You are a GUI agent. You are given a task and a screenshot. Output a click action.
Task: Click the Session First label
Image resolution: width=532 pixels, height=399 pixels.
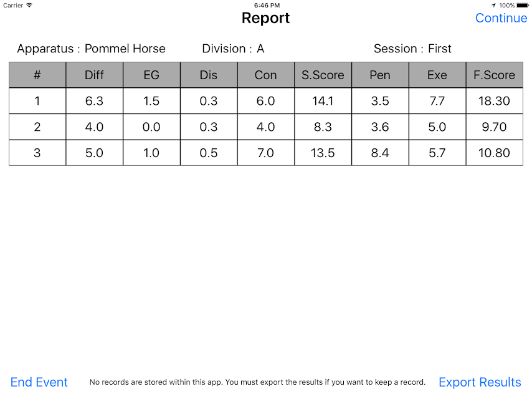click(x=412, y=49)
